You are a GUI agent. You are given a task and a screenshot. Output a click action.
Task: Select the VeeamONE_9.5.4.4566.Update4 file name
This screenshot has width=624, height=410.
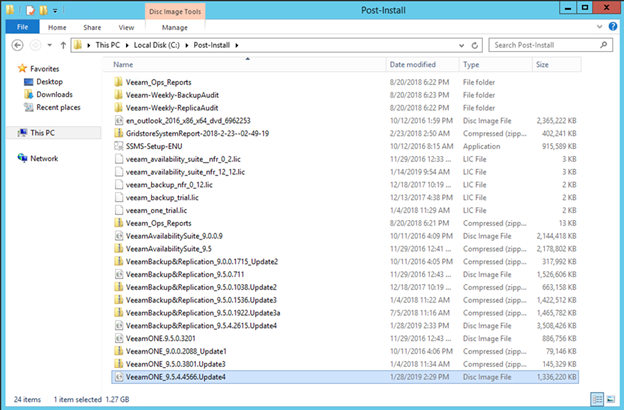pos(176,377)
